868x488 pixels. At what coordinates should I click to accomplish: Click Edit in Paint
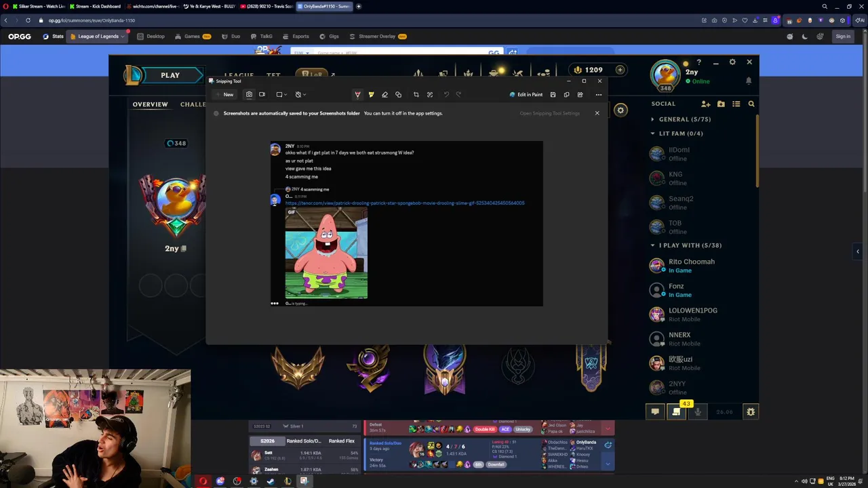(x=526, y=95)
